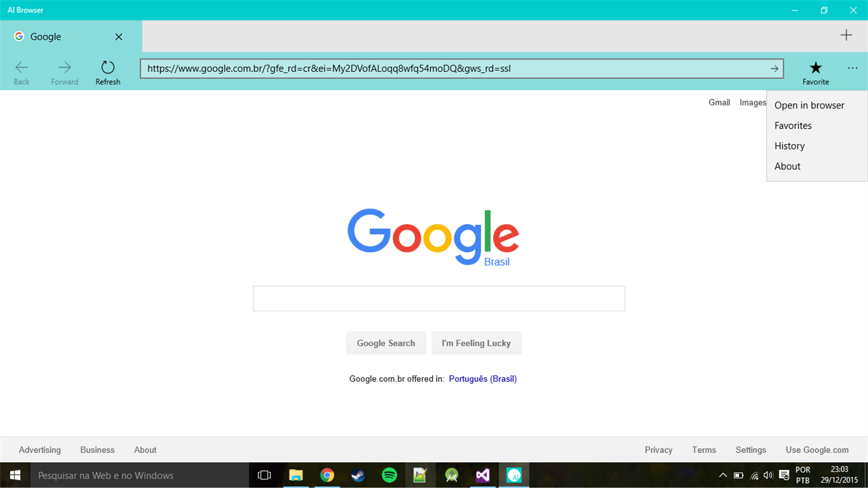
Task: Open the Action Center notifications icon
Action: (784, 475)
